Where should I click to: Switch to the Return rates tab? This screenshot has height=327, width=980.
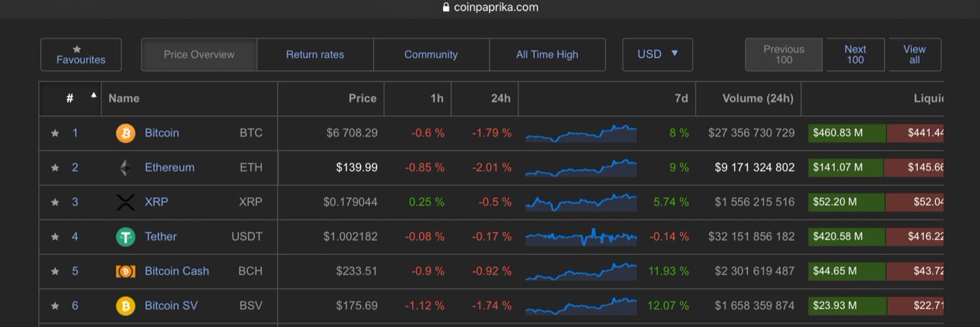(315, 55)
